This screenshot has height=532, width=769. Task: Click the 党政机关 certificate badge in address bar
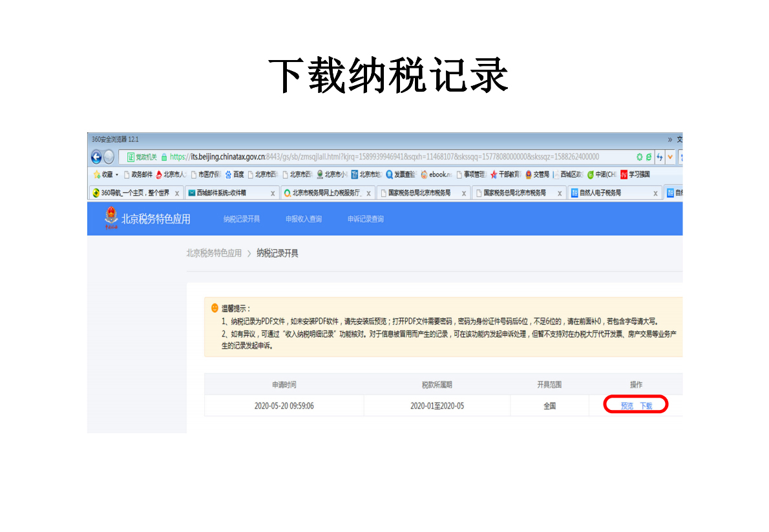[x=142, y=157]
